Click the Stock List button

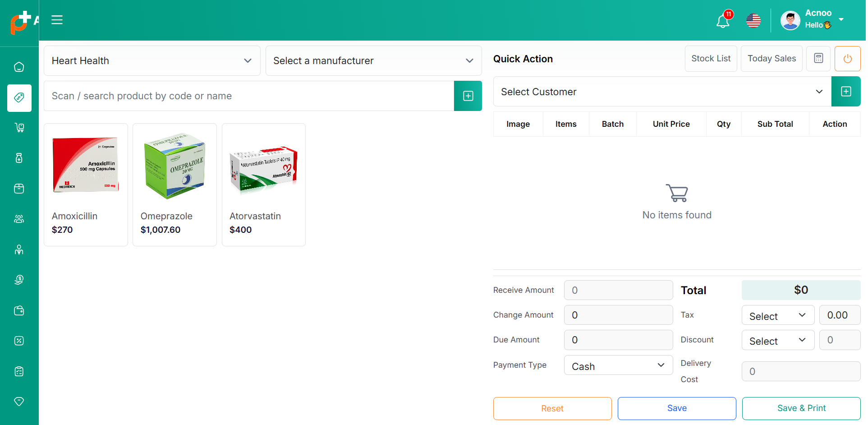[x=711, y=59]
